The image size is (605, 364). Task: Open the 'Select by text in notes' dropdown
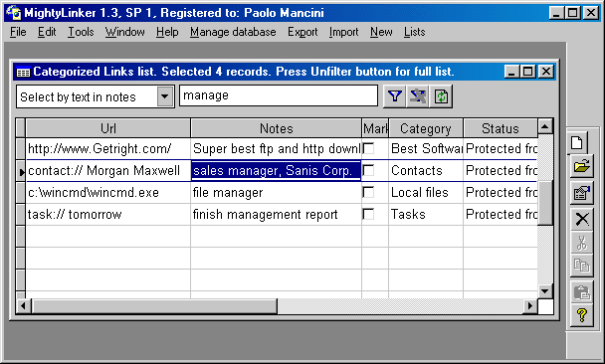(x=165, y=96)
